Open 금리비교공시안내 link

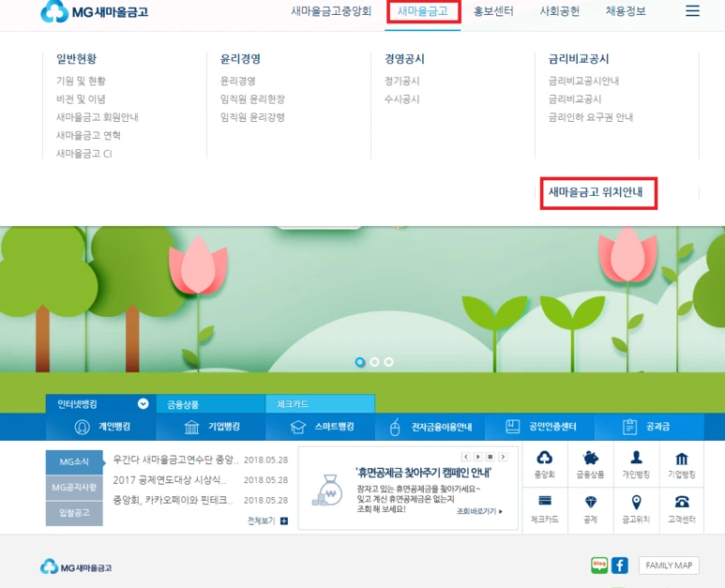(583, 81)
